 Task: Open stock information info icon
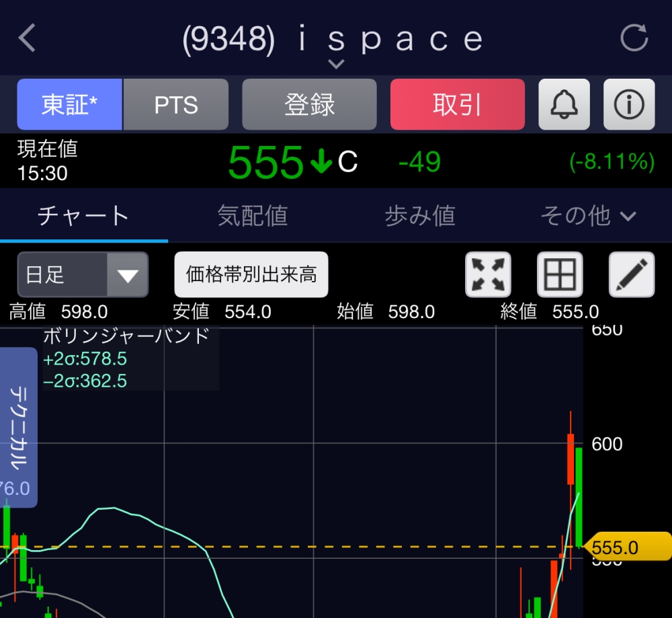pos(629,104)
